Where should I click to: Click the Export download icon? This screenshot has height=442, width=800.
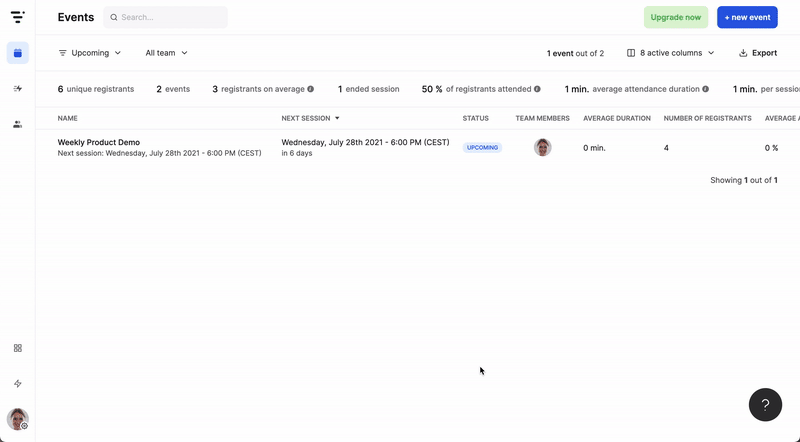tap(743, 53)
